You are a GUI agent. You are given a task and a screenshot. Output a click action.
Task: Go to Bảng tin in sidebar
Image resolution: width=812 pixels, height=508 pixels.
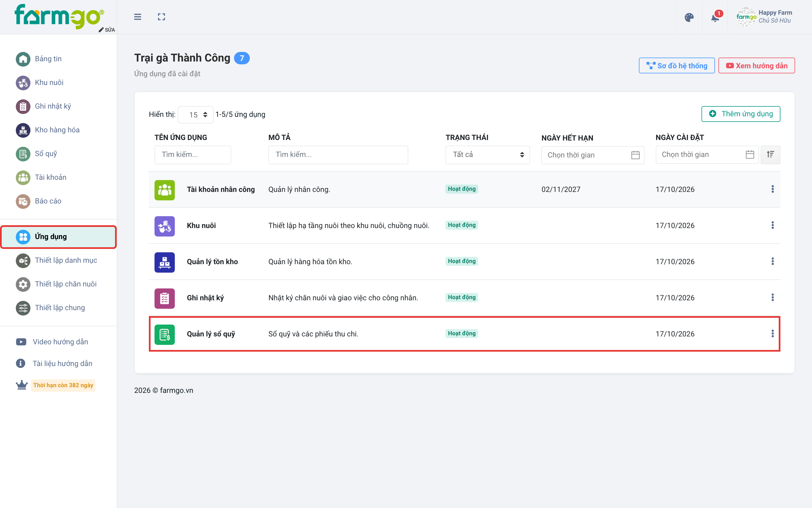(x=39, y=59)
